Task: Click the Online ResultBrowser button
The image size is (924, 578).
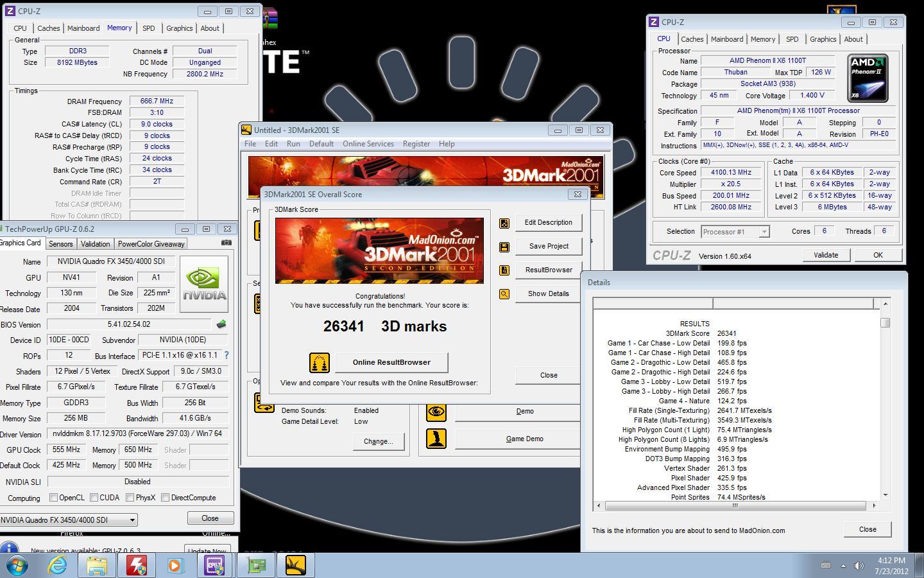Action: coord(391,363)
